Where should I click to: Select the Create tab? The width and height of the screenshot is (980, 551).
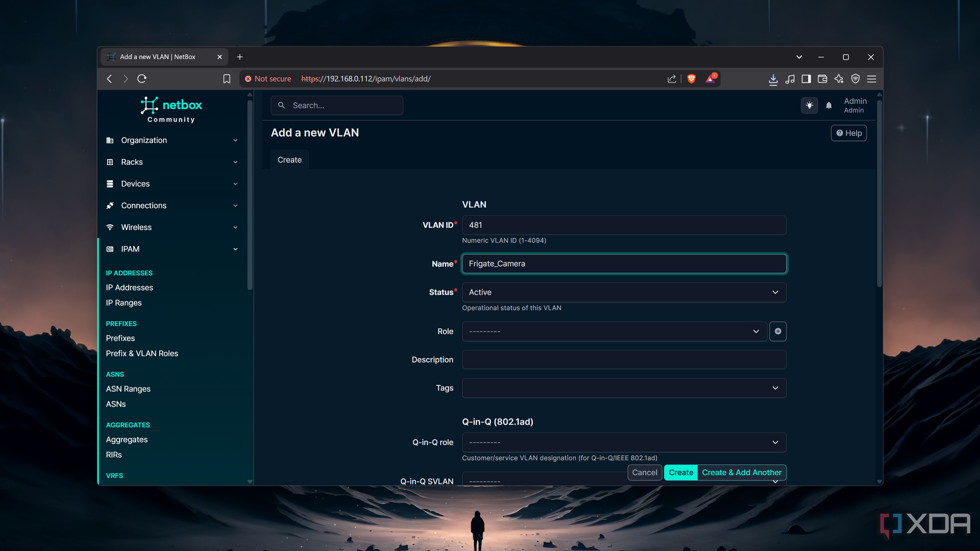point(289,160)
